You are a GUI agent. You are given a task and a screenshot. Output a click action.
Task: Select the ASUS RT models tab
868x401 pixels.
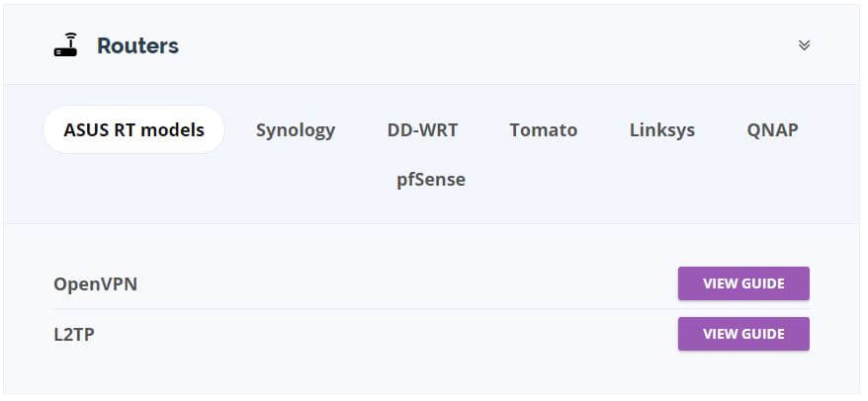coord(134,130)
